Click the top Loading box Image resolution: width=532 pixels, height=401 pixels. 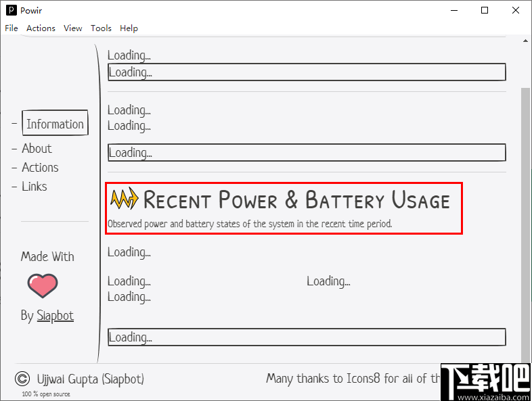point(307,72)
